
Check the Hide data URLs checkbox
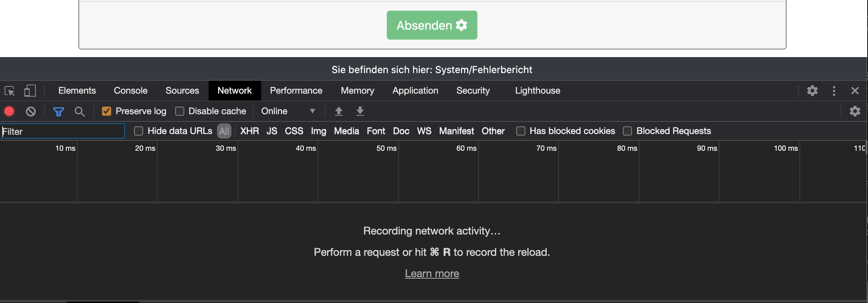coord(139,131)
